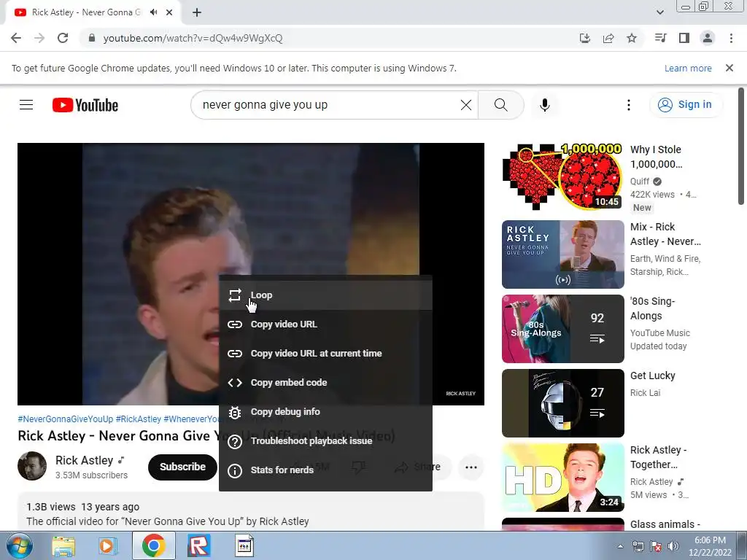
Task: Reload the page with refresh icon
Action: coord(63,38)
